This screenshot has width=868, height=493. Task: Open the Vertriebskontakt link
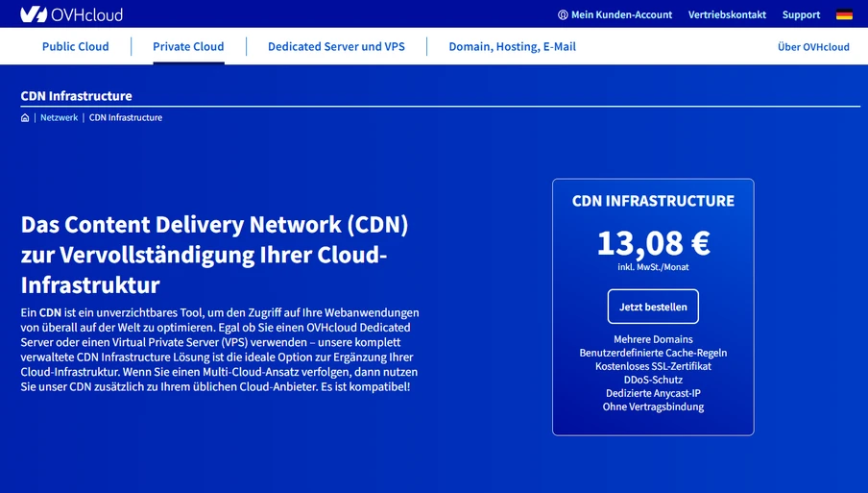(727, 15)
